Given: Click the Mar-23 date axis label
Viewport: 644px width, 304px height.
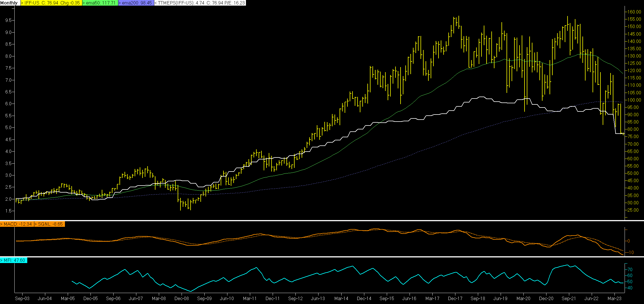Looking at the screenshot, I should [614, 298].
